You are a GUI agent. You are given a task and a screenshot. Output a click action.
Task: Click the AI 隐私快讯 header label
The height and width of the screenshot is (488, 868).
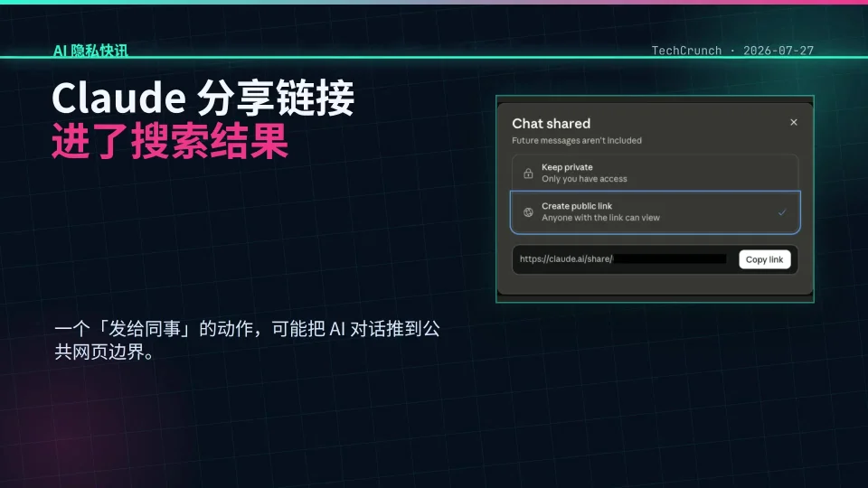coord(90,51)
